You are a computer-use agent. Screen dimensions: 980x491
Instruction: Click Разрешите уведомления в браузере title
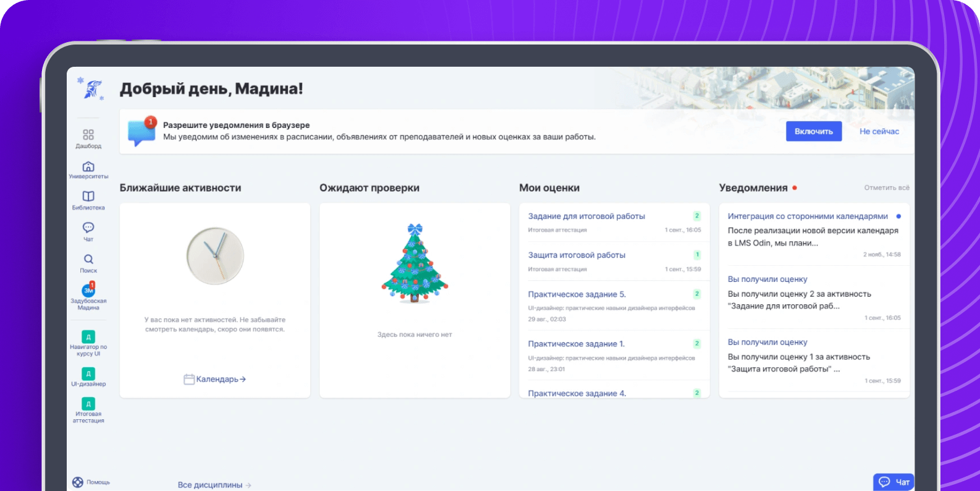[x=237, y=125]
